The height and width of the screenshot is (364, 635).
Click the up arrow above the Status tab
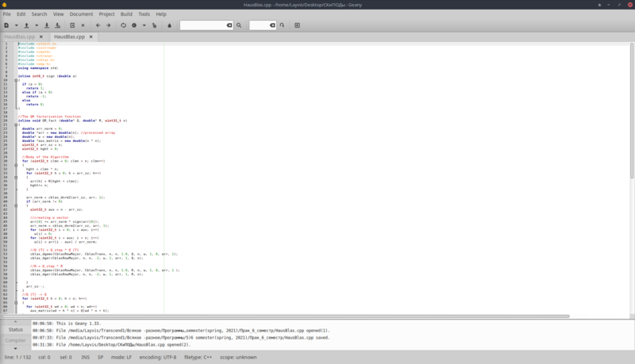[x=15, y=322]
